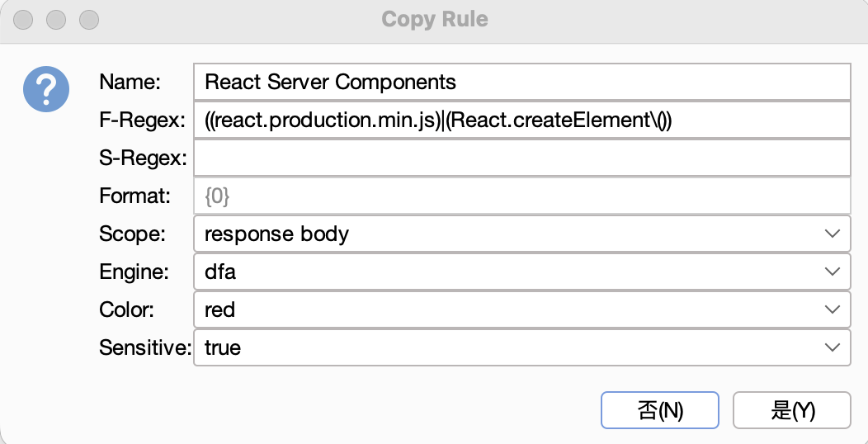Screen dimensions: 868x444
Task: Expand the Sensitive dropdown set to true
Action: [x=521, y=347]
